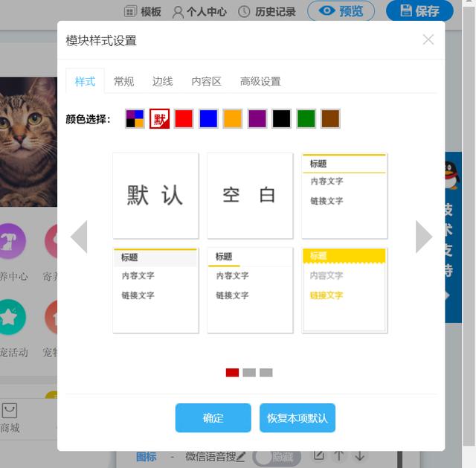Select the first red page indicator
This screenshot has height=468, width=476.
[232, 373]
